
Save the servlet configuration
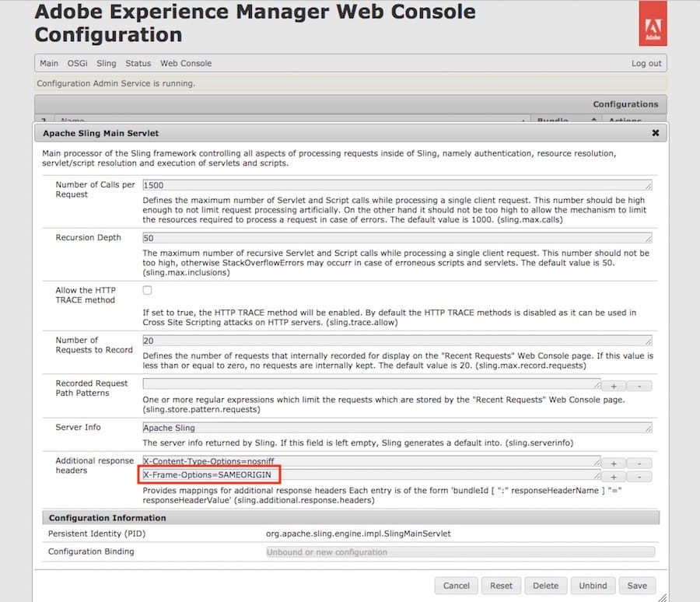click(637, 586)
